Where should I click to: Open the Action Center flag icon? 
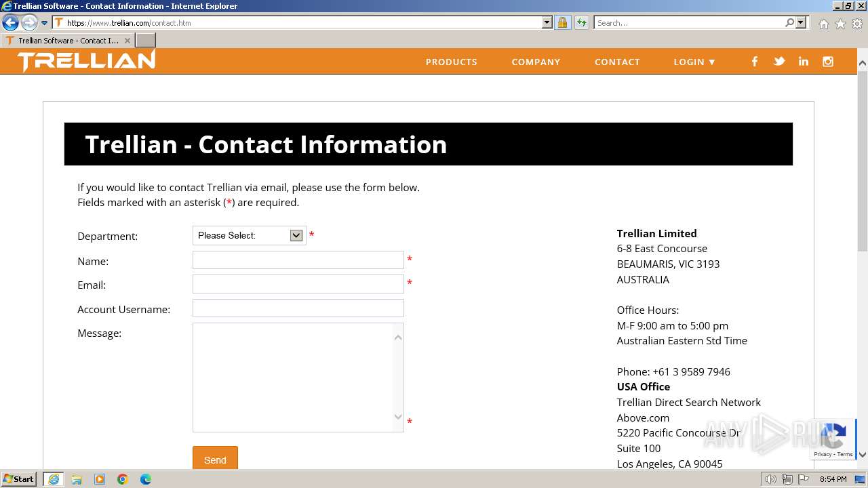tap(804, 479)
